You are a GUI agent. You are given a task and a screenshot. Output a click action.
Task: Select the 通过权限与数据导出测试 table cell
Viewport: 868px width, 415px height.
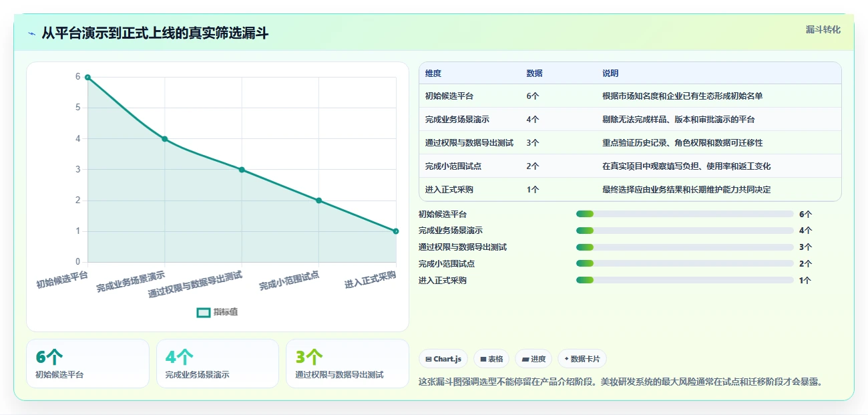coord(469,143)
